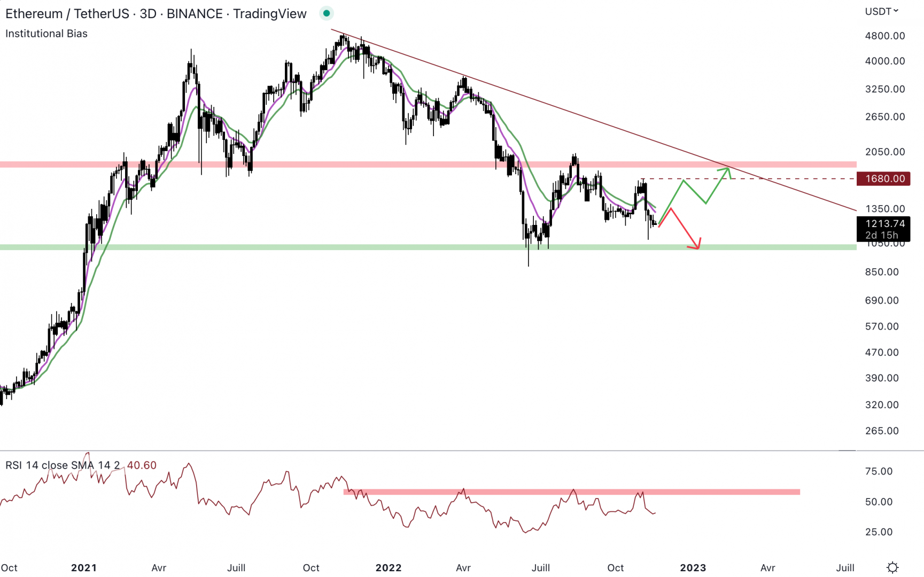Click the RSI value 40.60
Screen dimensions: 924x577
pos(142,465)
